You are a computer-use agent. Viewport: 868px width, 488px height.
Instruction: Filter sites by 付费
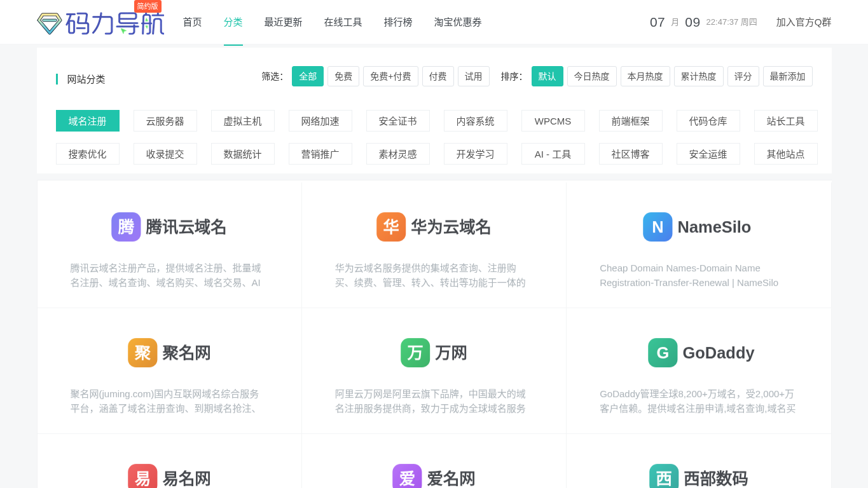pyautogui.click(x=438, y=76)
